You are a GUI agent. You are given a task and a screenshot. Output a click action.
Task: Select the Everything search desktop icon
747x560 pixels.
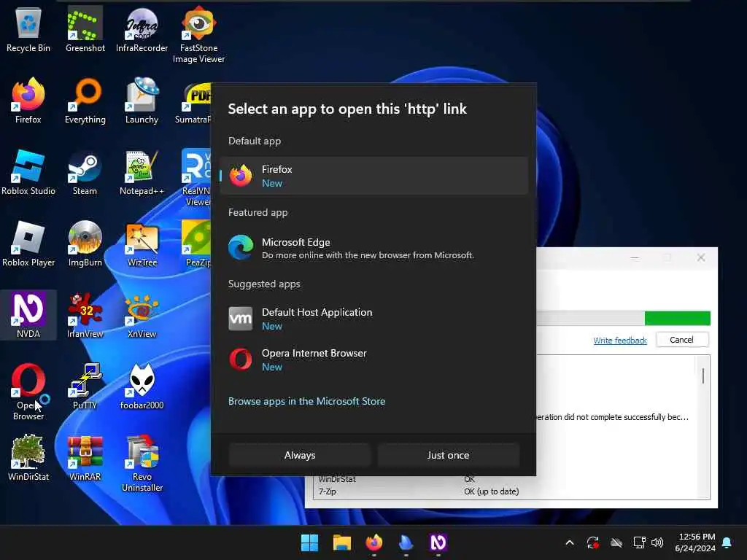point(85,101)
